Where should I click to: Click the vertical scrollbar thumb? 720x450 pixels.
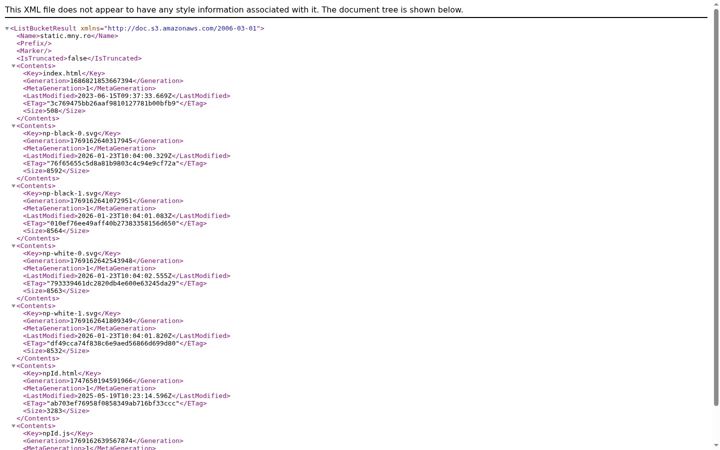pyautogui.click(x=716, y=207)
